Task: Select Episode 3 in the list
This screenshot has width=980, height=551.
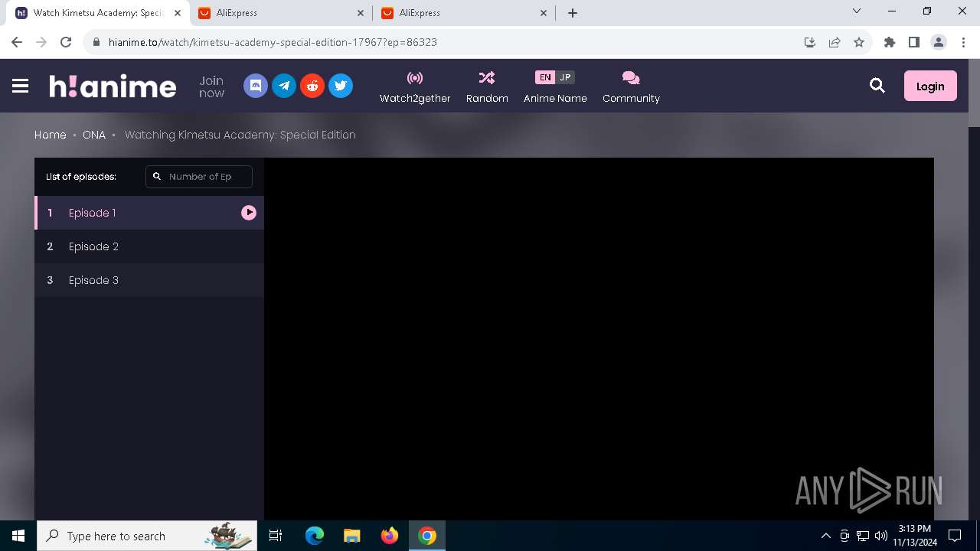Action: 149,280
